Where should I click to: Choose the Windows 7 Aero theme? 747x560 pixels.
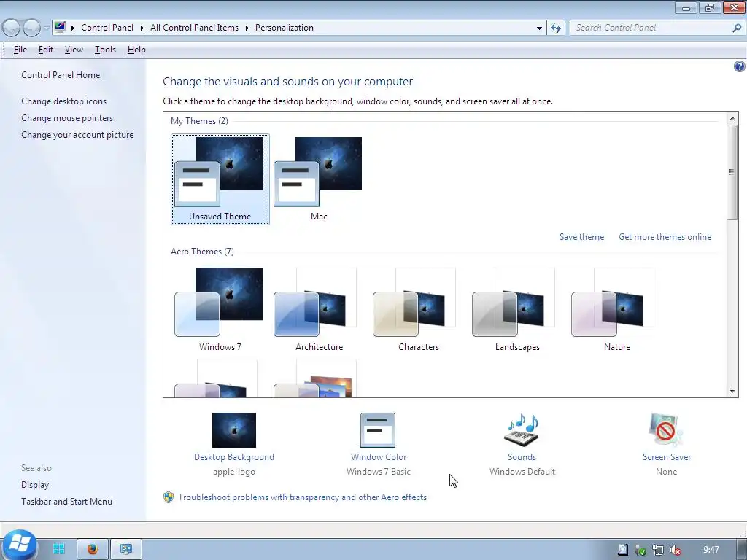[220, 309]
